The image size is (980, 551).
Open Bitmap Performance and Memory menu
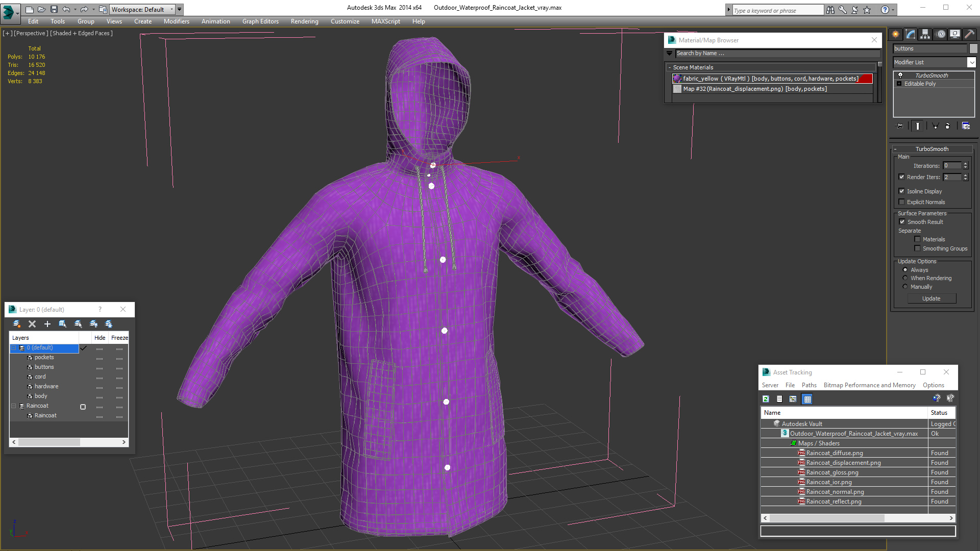pos(869,385)
